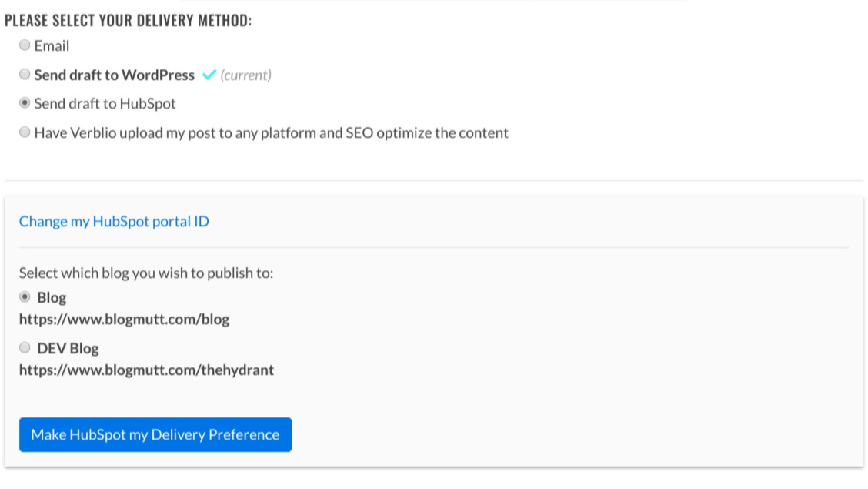This screenshot has height=489, width=868.
Task: Choose the Send draft to WordPress radio button
Action: pos(25,75)
